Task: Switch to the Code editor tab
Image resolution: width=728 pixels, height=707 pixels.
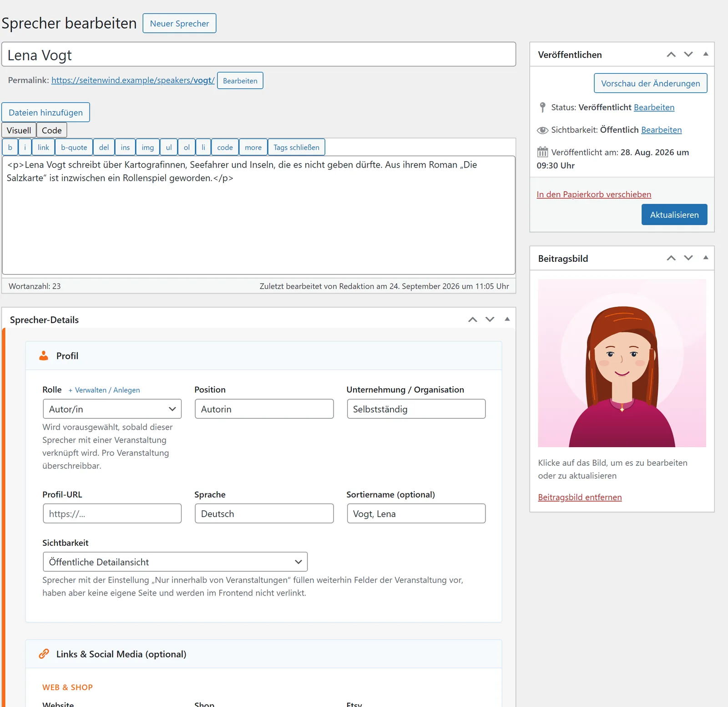Action: pos(52,130)
